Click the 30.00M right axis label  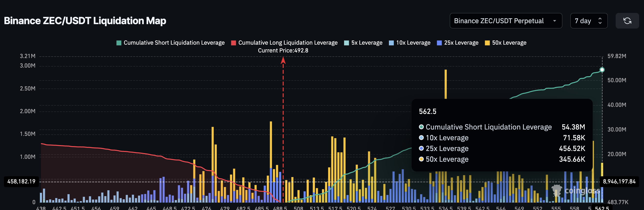point(617,130)
